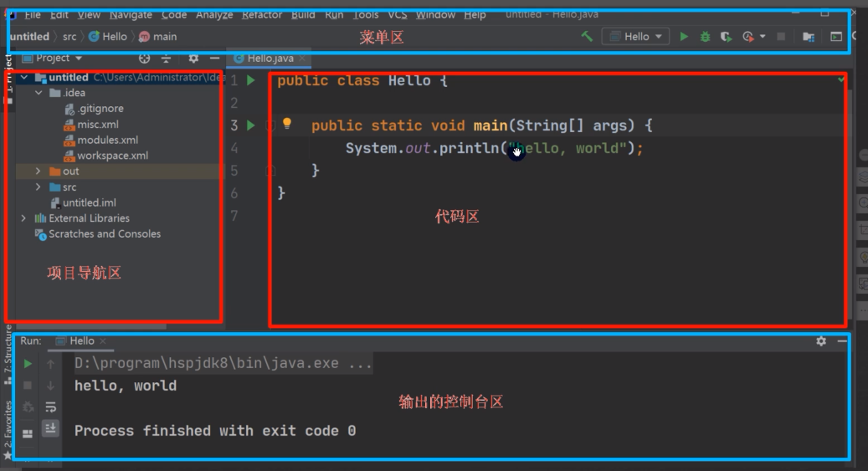Viewport: 868px width, 471px height.
Task: Select untitled.iml in project tree
Action: (83, 202)
